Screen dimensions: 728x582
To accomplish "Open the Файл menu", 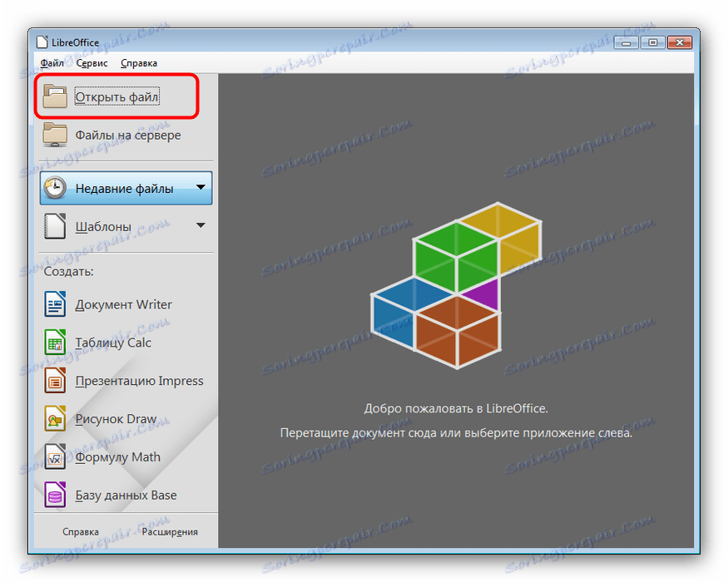I will (52, 63).
